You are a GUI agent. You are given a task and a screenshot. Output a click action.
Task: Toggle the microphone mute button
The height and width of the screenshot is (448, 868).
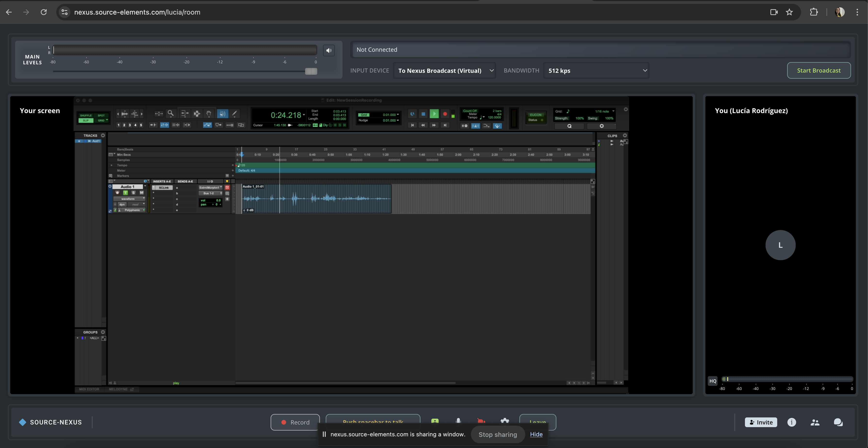point(458,420)
